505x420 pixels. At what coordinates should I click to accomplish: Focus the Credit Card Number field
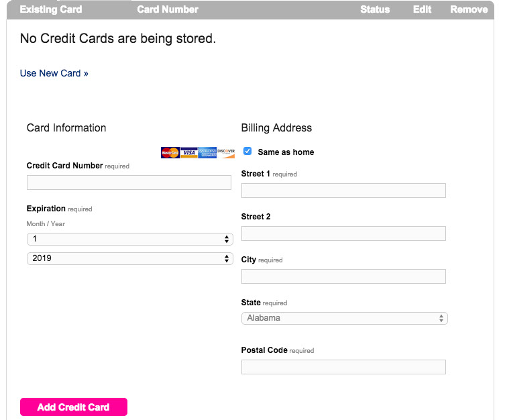point(129,182)
